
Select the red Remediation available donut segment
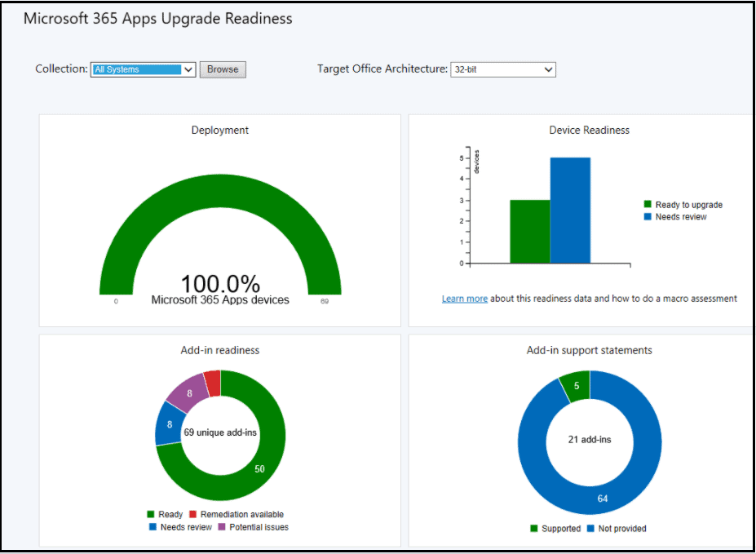pos(213,383)
